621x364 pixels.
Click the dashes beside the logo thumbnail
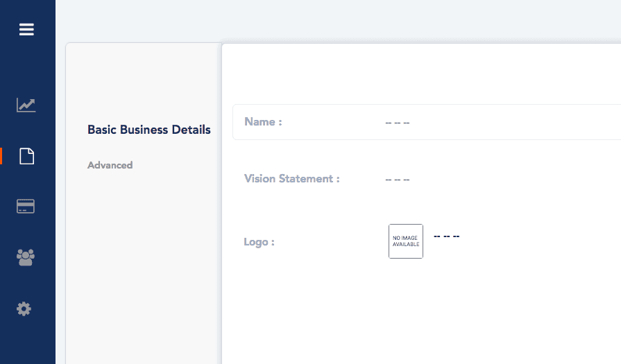(x=446, y=236)
